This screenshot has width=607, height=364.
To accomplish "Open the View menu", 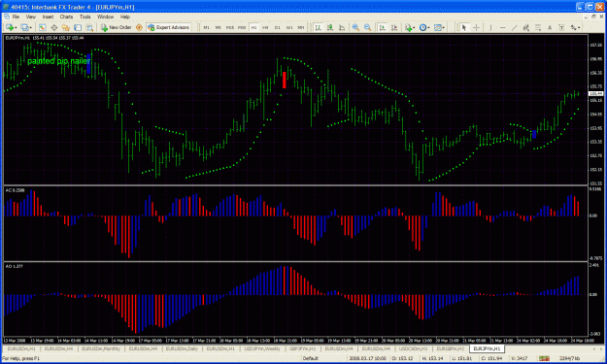I will point(30,17).
